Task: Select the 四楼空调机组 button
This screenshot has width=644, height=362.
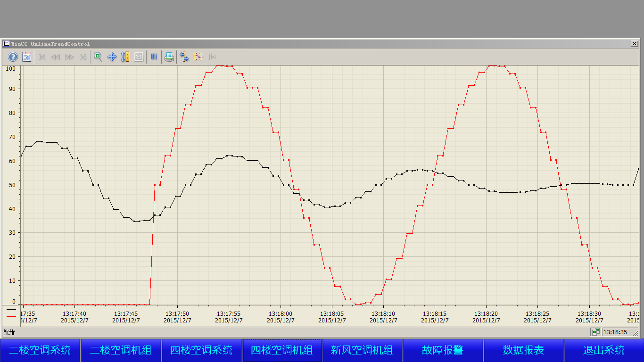Action: [282, 350]
